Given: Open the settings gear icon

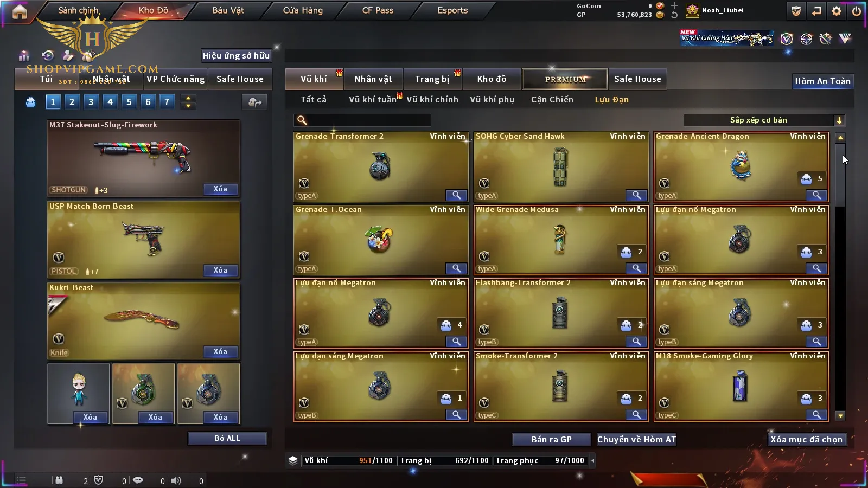Looking at the screenshot, I should pyautogui.click(x=837, y=11).
